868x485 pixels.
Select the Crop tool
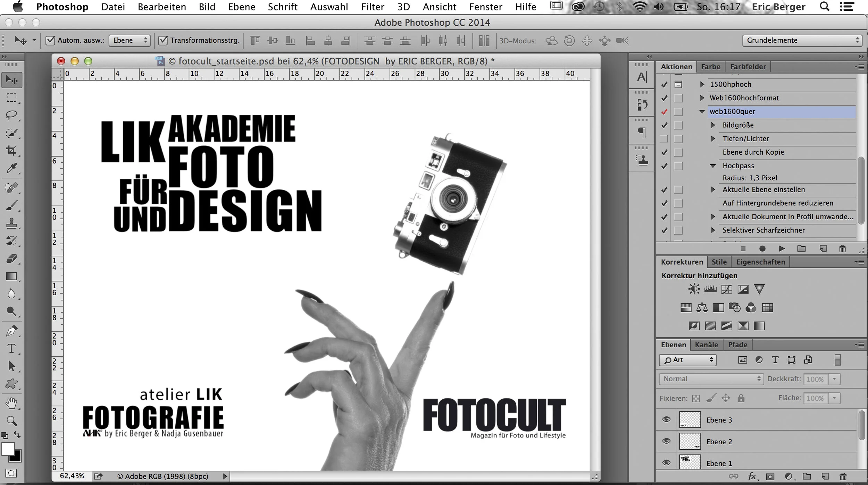11,151
